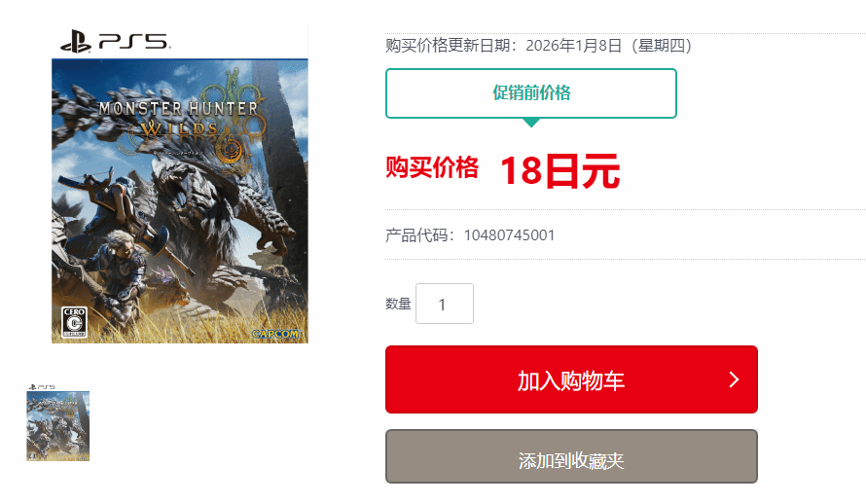Click the PlayStation symbol beside PS5 text
The width and height of the screenshot is (866, 504).
(x=76, y=42)
